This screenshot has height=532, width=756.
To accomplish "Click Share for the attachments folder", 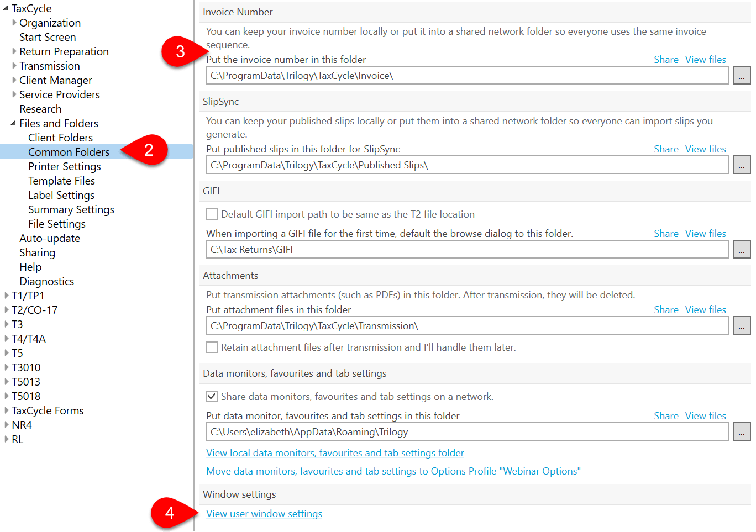I will coord(666,309).
